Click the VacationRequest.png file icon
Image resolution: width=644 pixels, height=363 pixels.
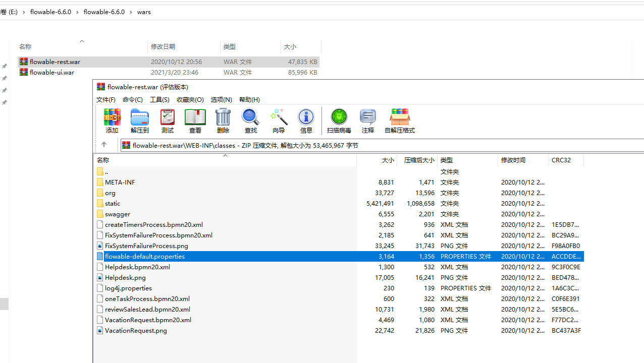[x=100, y=330]
